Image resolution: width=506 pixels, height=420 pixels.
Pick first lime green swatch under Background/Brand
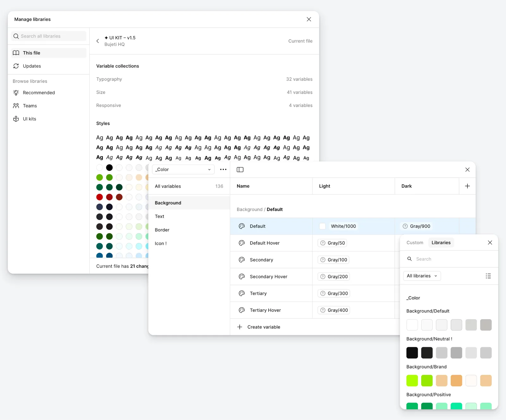pos(412,380)
